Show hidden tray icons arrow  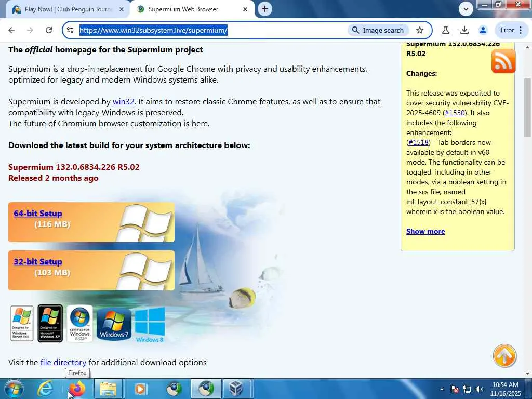tap(442, 389)
